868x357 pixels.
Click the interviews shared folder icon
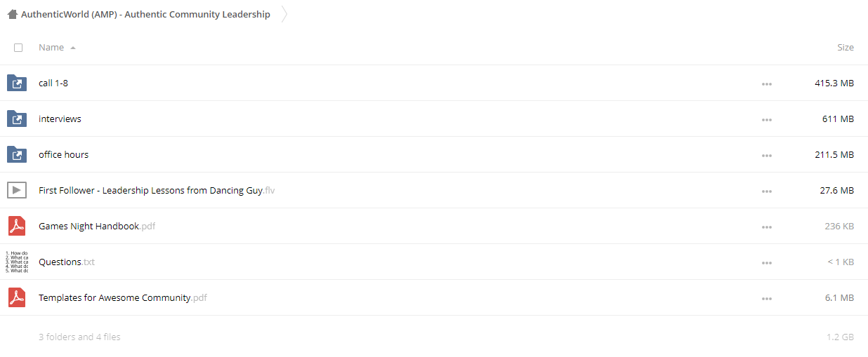pos(17,119)
